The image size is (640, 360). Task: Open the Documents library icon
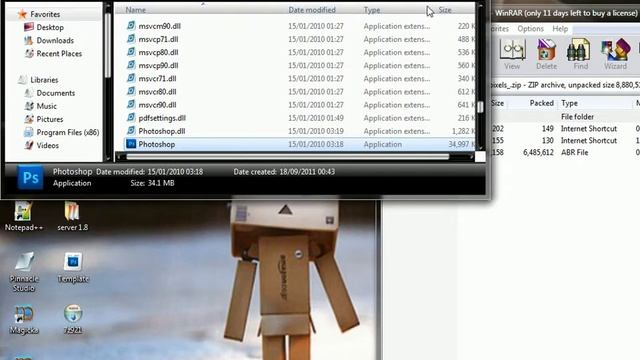29,93
